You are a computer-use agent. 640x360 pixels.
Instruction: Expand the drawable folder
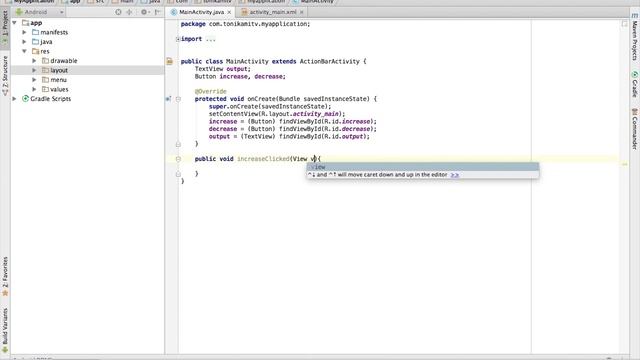tap(34, 61)
